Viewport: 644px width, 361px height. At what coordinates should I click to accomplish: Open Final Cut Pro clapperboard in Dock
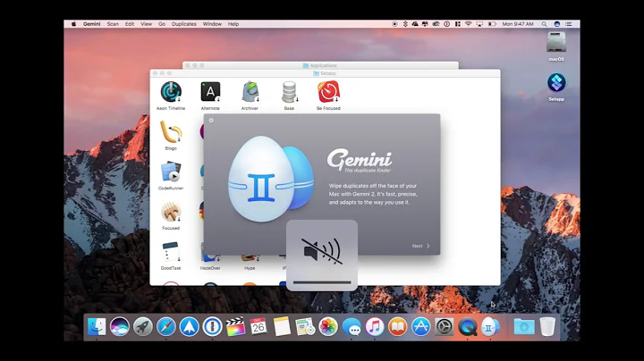[x=235, y=326]
